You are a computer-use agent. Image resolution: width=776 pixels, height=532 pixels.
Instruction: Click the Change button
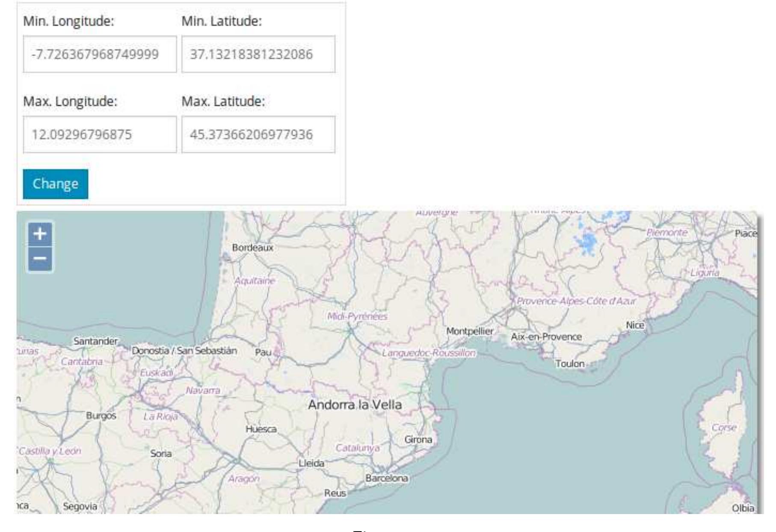[56, 184]
